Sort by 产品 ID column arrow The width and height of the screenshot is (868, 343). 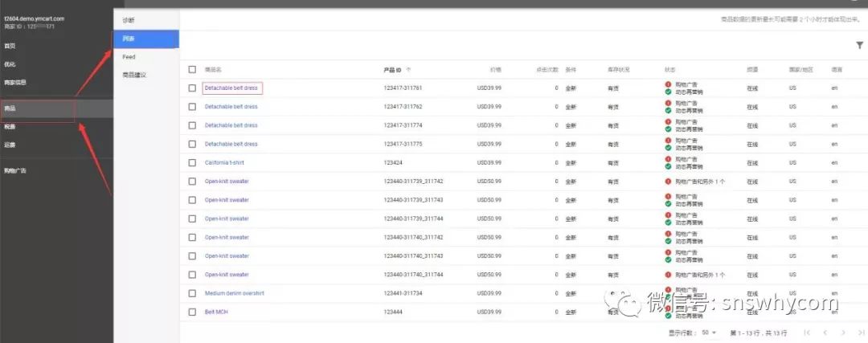pyautogui.click(x=408, y=70)
